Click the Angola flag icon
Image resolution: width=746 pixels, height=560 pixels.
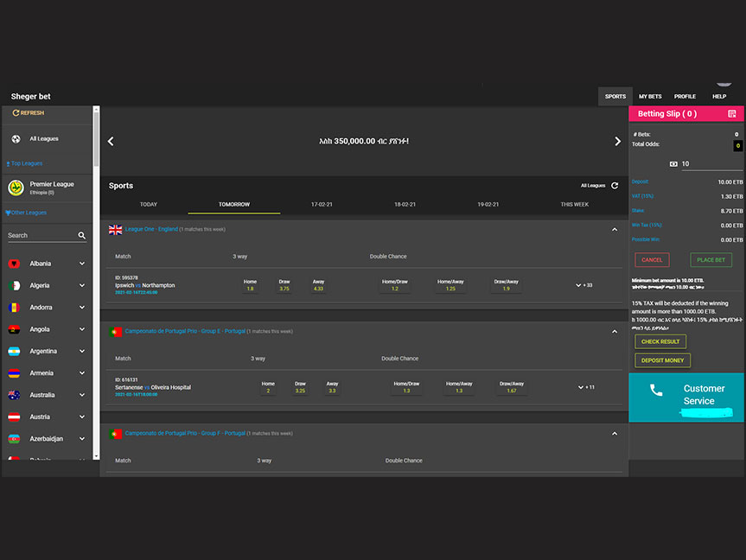[x=15, y=329]
